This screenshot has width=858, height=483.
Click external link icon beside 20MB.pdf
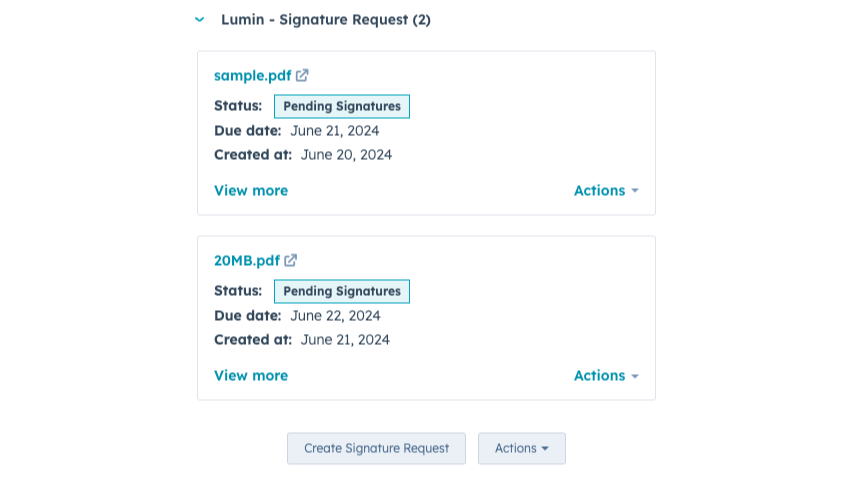[x=291, y=260]
